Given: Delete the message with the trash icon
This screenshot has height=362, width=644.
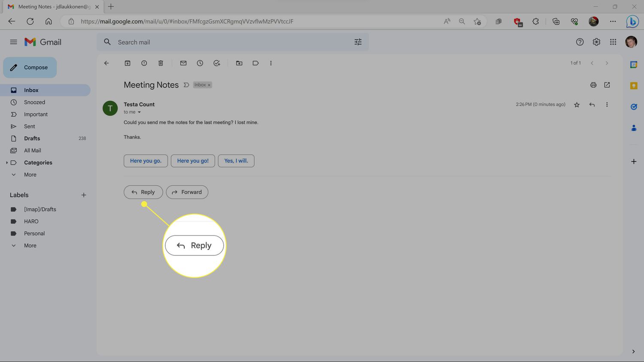Looking at the screenshot, I should pyautogui.click(x=161, y=63).
